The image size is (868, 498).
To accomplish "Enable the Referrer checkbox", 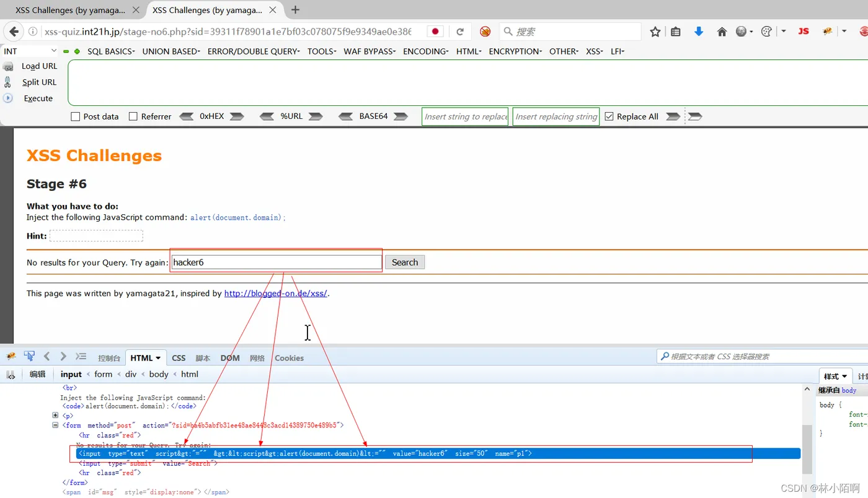I will [133, 116].
